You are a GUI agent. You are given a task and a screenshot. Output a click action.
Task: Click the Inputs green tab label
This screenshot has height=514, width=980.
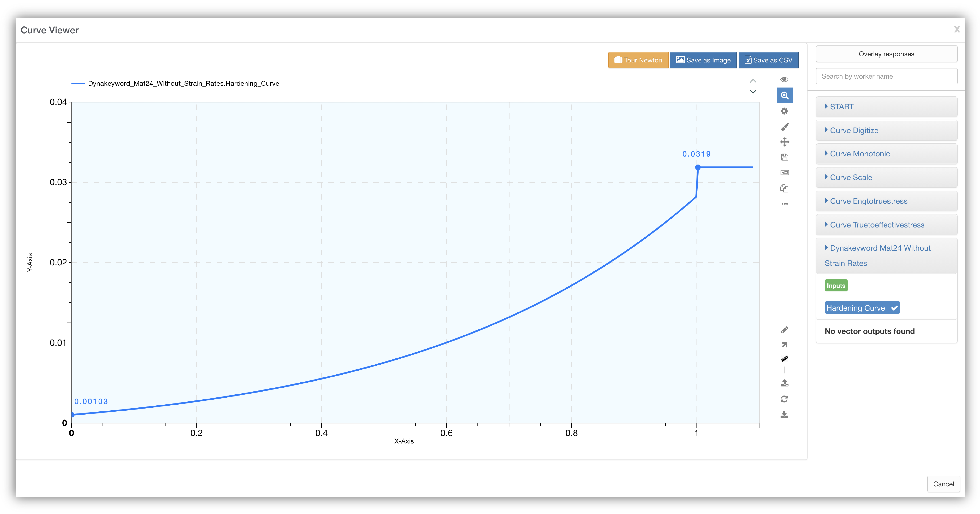tap(836, 286)
